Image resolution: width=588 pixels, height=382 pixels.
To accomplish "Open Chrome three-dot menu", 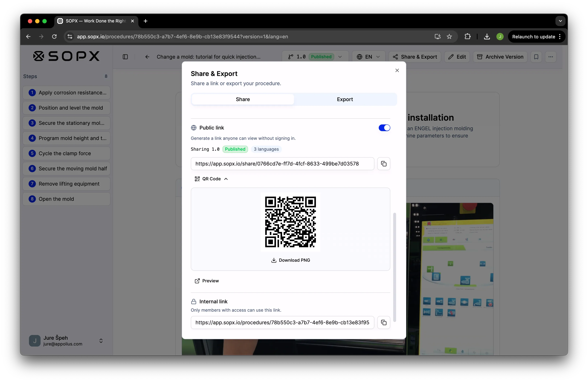I will click(x=560, y=37).
